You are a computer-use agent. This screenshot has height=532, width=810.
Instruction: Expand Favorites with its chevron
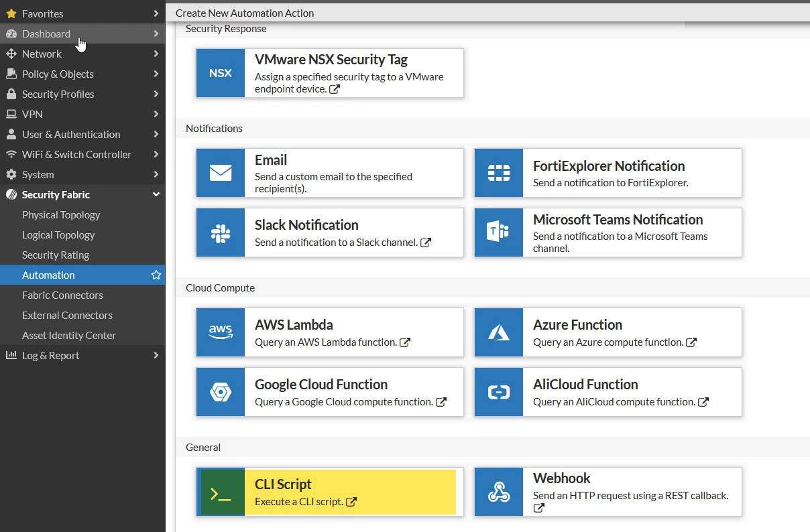156,13
